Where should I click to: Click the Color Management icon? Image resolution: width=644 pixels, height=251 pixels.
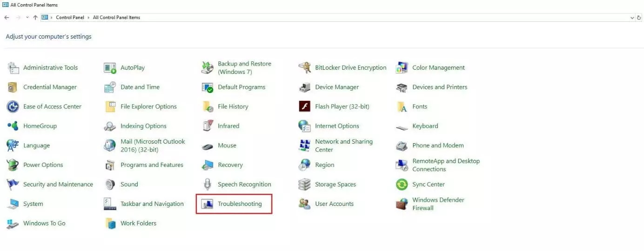(x=402, y=68)
